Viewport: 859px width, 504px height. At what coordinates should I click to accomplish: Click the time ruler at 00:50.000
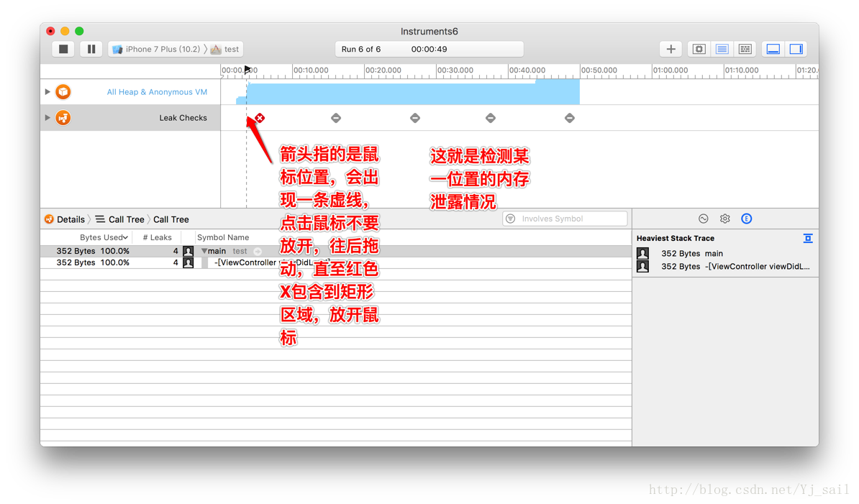599,70
